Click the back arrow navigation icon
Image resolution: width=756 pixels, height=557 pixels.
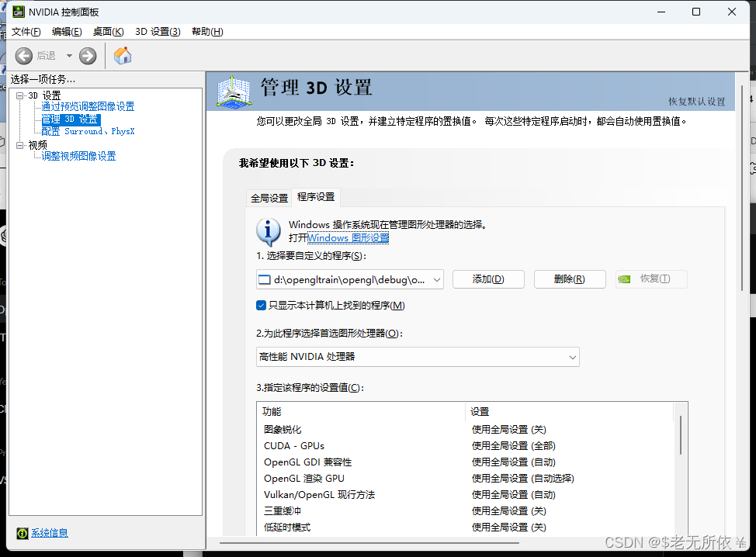(x=23, y=56)
